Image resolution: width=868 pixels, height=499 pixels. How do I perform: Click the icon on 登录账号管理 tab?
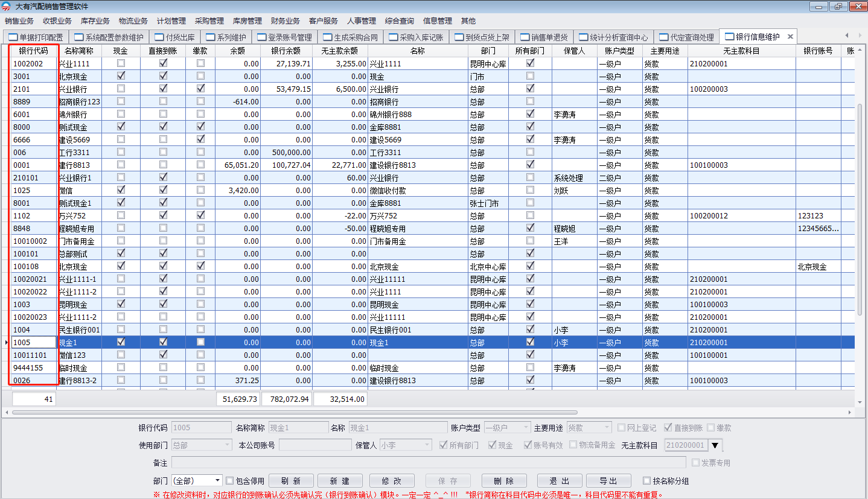[x=261, y=37]
